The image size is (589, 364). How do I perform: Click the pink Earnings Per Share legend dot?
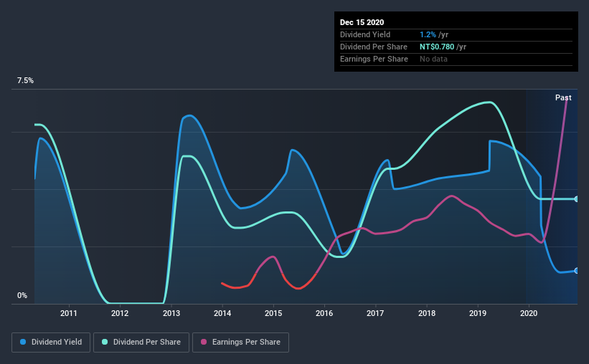point(204,342)
